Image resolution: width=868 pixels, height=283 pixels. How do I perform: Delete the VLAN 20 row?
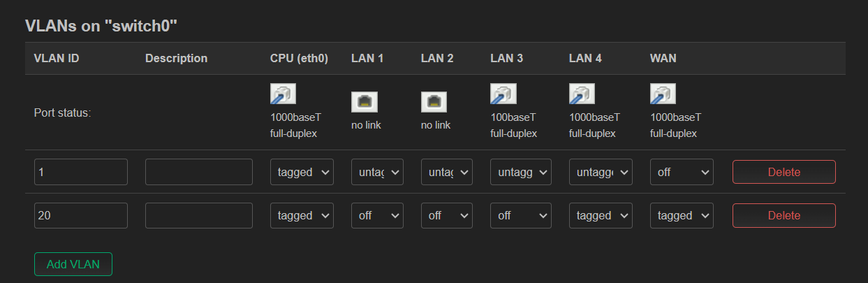784,216
